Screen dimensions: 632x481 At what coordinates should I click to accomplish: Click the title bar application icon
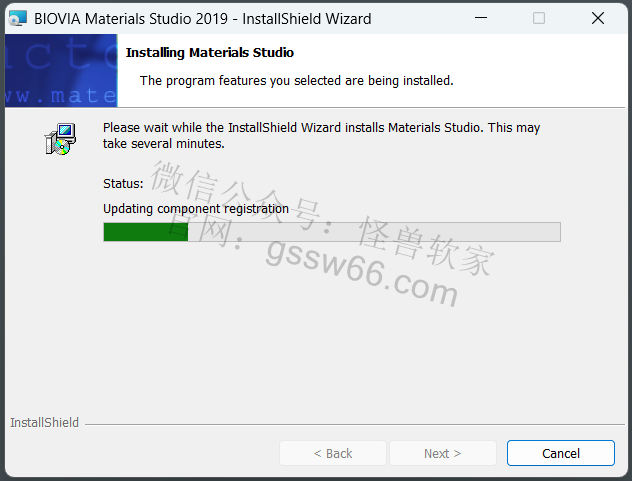(x=17, y=18)
